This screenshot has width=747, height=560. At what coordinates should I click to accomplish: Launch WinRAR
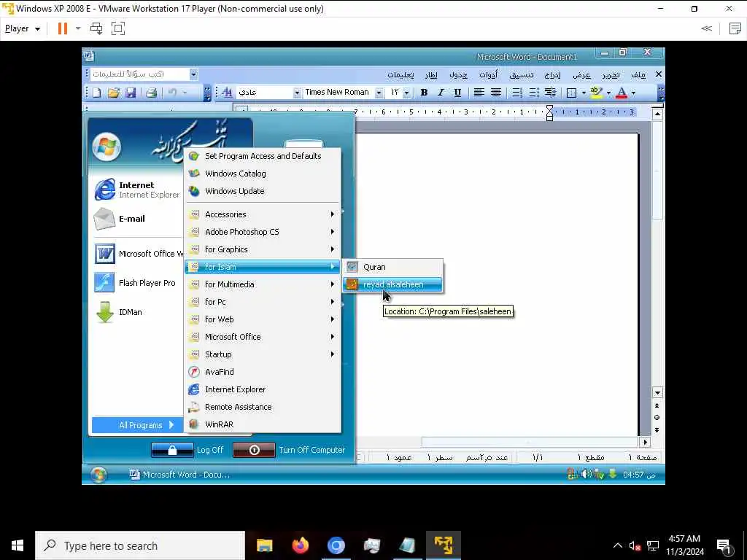(x=262, y=424)
